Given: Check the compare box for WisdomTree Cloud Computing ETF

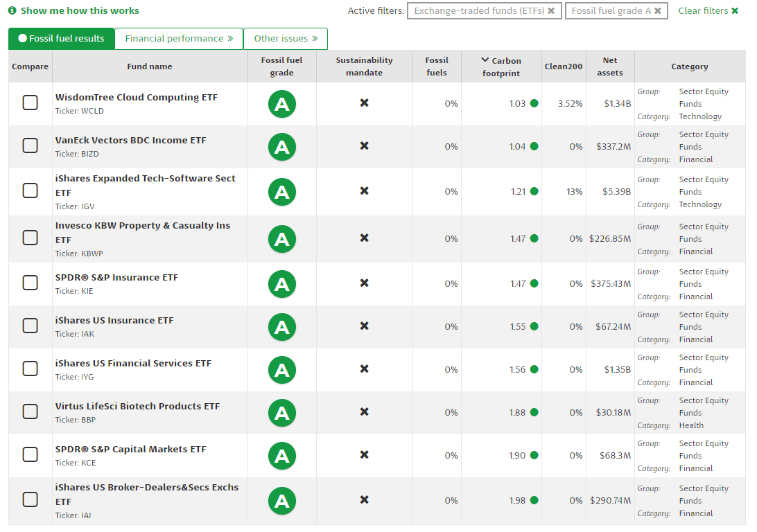Looking at the screenshot, I should click(x=31, y=103).
